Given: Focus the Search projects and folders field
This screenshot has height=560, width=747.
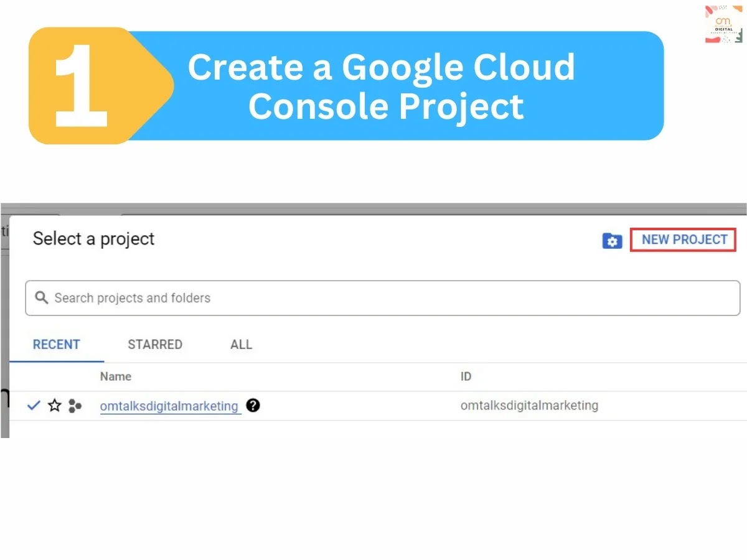Looking at the screenshot, I should (x=382, y=298).
